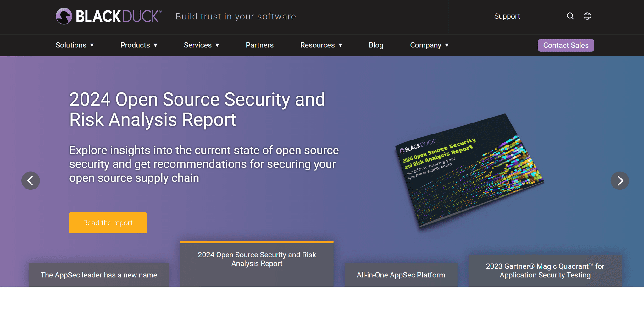Select the AppSec leader has a new name slide
644x318 pixels.
[x=99, y=275]
